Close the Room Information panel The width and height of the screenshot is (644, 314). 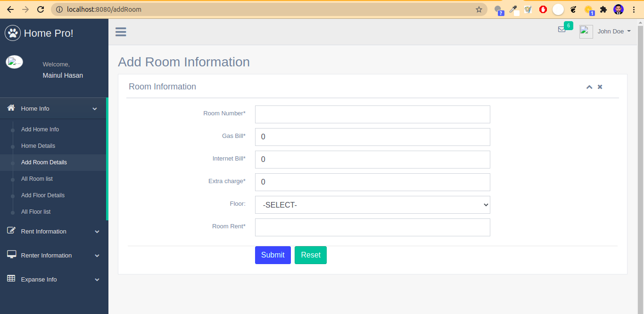[x=600, y=87]
